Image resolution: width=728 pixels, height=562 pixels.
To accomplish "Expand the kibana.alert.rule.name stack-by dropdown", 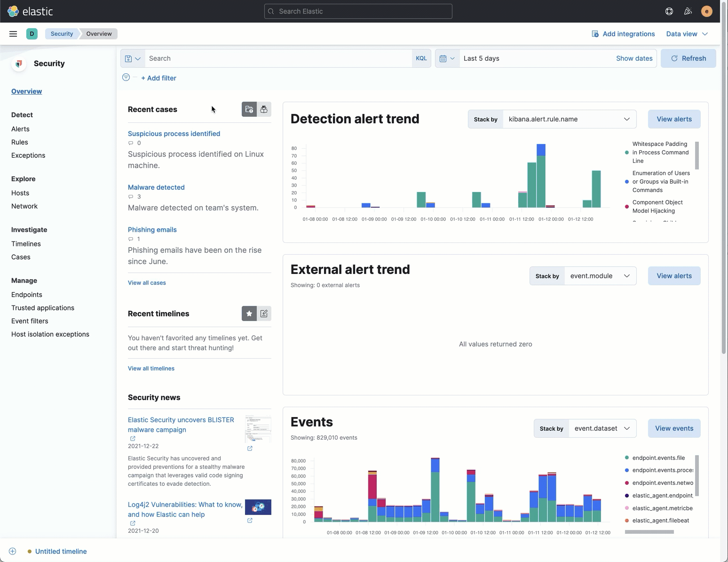I will pyautogui.click(x=569, y=119).
